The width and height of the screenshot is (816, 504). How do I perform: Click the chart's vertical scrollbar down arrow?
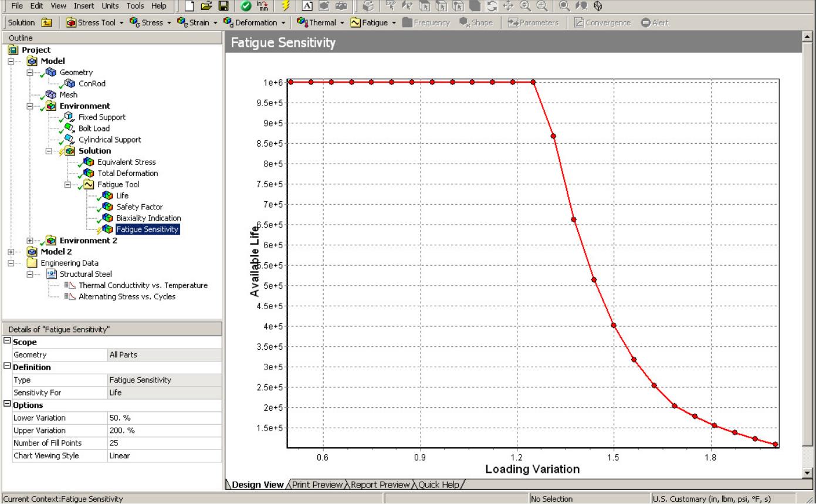point(807,472)
